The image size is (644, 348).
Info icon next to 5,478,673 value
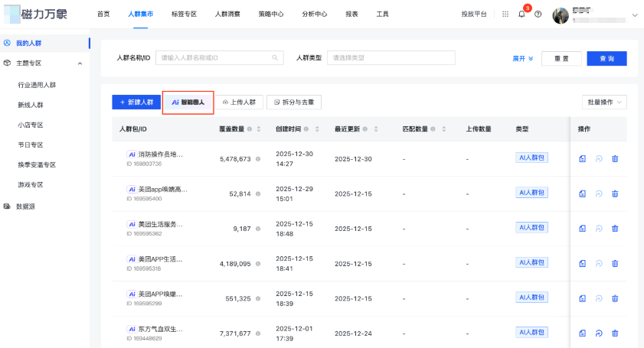(x=258, y=159)
